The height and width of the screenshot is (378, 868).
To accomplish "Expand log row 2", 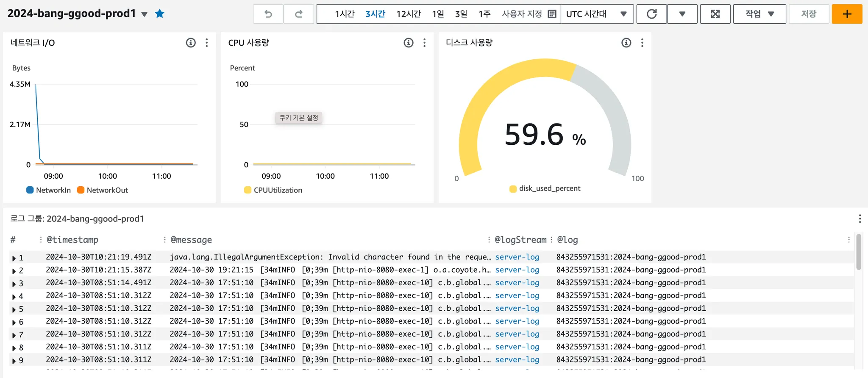I will 14,271.
